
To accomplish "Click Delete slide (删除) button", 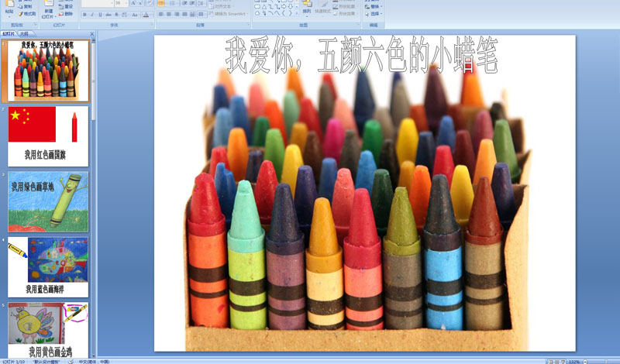I will pos(66,14).
